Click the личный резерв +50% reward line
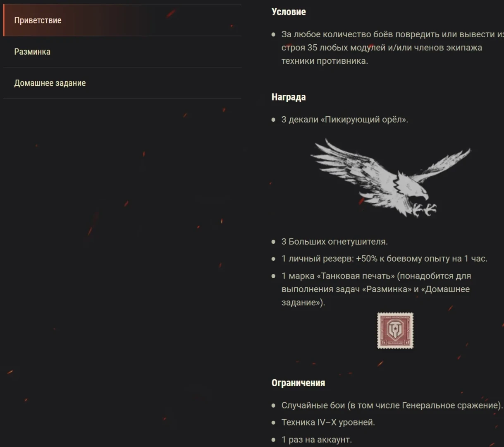The height and width of the screenshot is (447, 504). [385, 259]
